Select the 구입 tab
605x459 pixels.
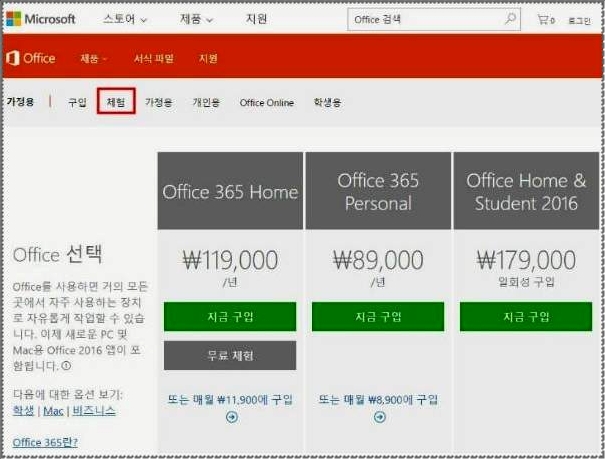(x=77, y=102)
